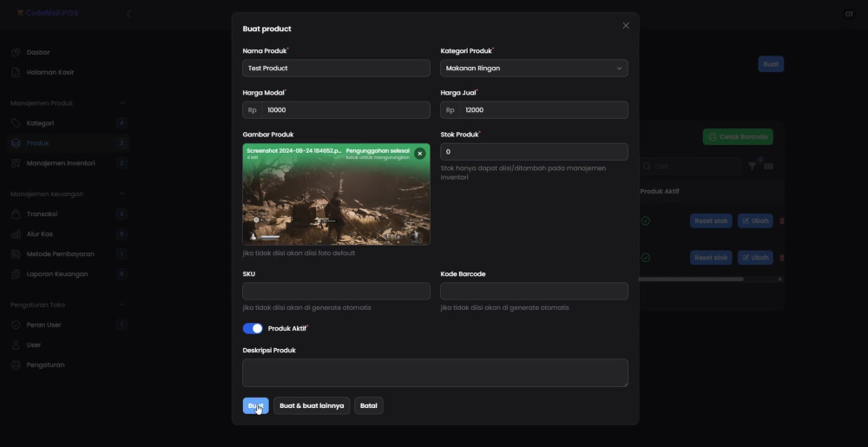Click the table filter funnel icon
Screen dimensions: 868x447
(752, 166)
